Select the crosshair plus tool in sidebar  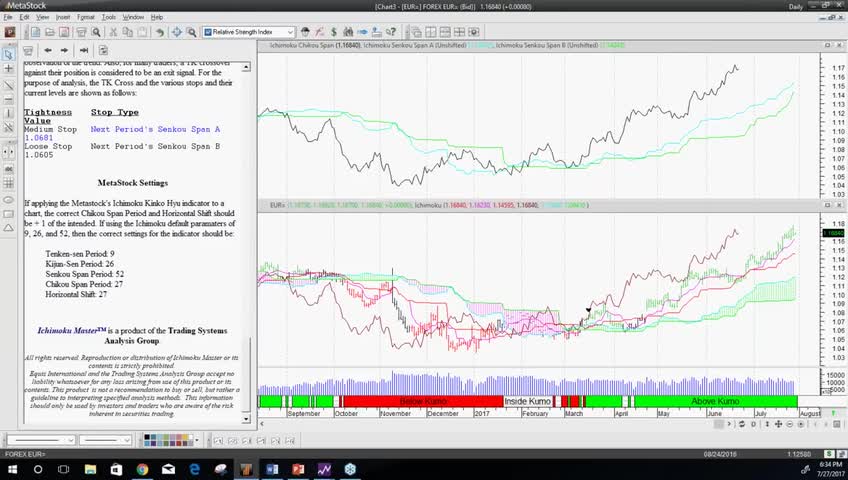click(x=8, y=69)
